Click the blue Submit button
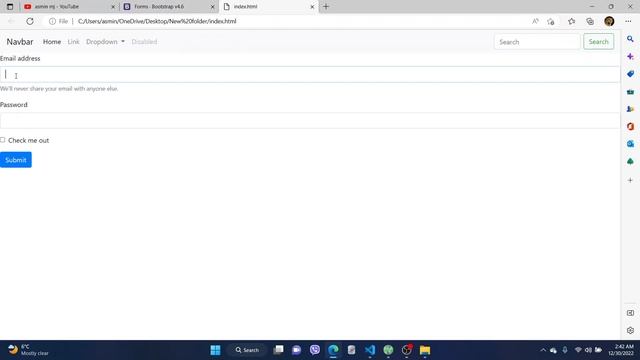The width and height of the screenshot is (640, 360). pyautogui.click(x=16, y=160)
